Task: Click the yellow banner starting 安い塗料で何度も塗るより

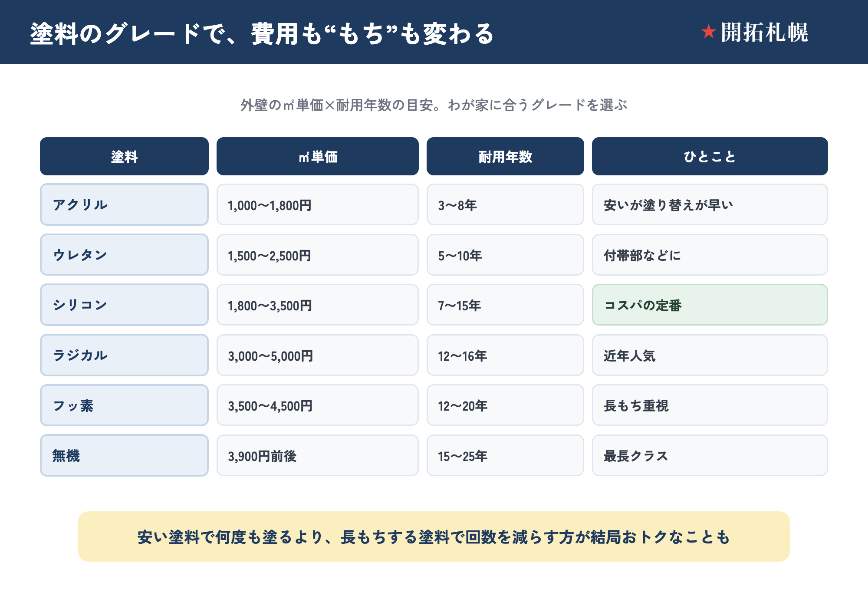Action: tap(434, 536)
